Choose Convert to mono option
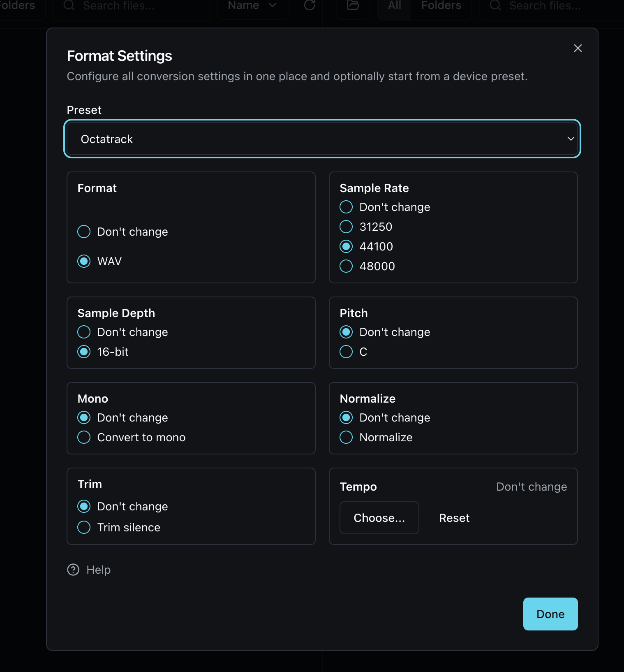 click(84, 437)
